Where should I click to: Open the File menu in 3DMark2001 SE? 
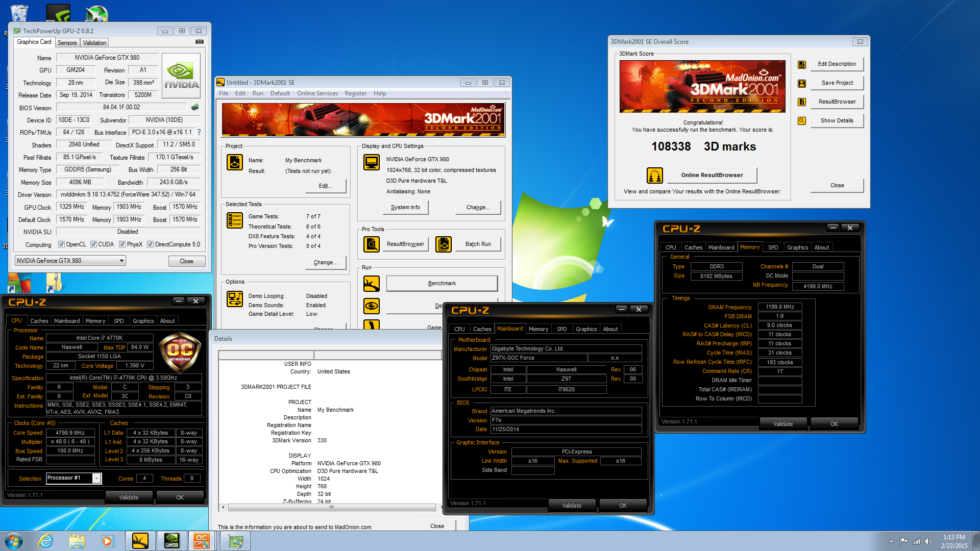coord(224,93)
